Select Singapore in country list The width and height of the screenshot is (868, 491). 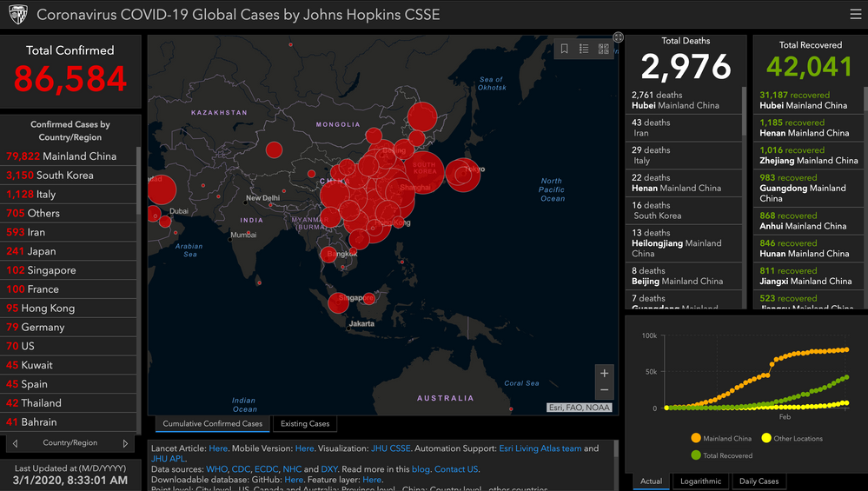click(69, 270)
